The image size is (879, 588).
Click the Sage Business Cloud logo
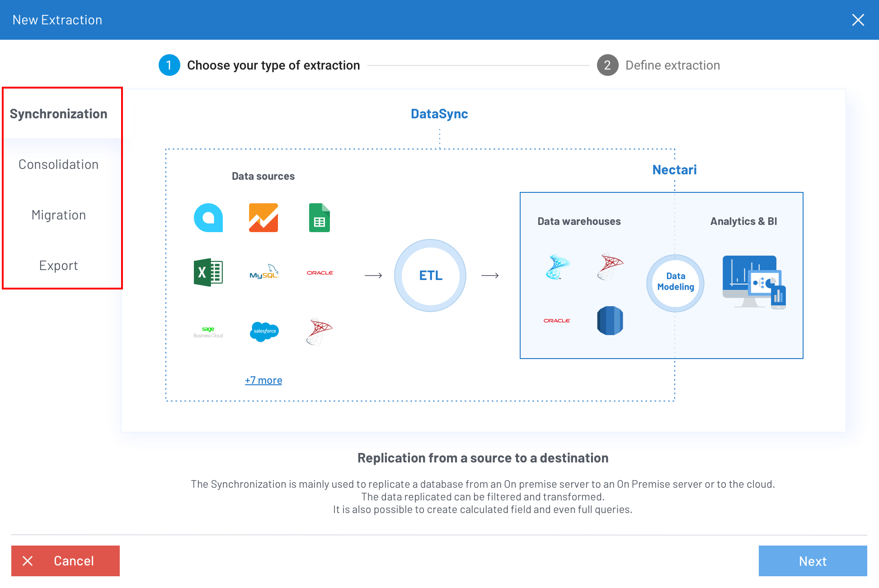208,332
